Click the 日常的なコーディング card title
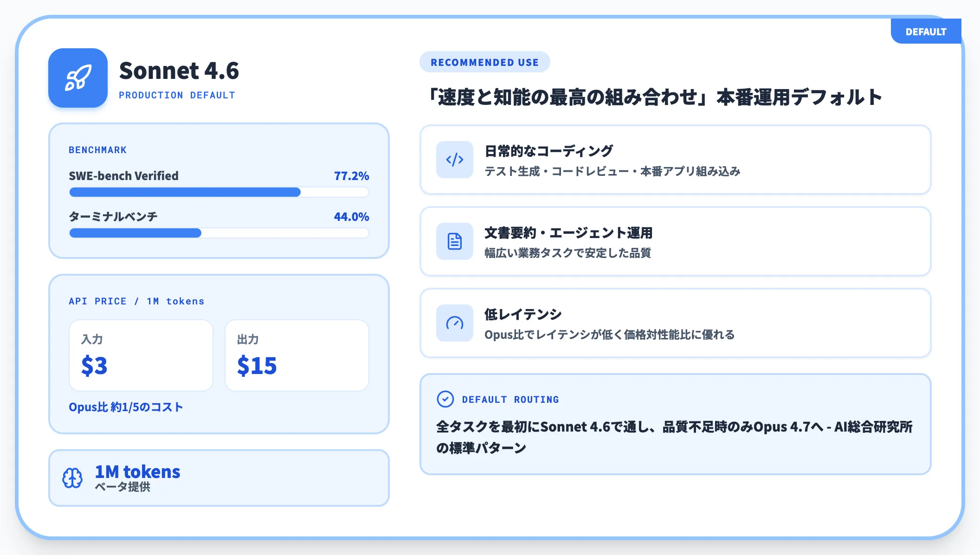 click(x=548, y=151)
